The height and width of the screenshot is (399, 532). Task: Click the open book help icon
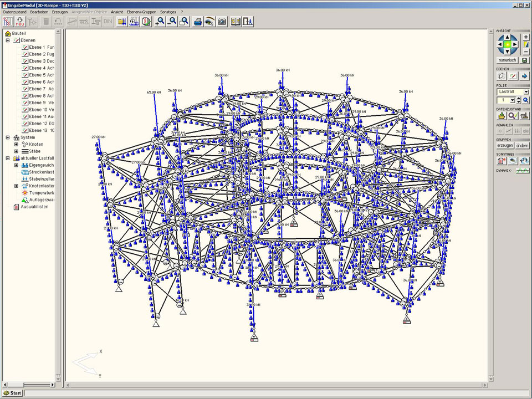pyautogui.click(x=236, y=22)
